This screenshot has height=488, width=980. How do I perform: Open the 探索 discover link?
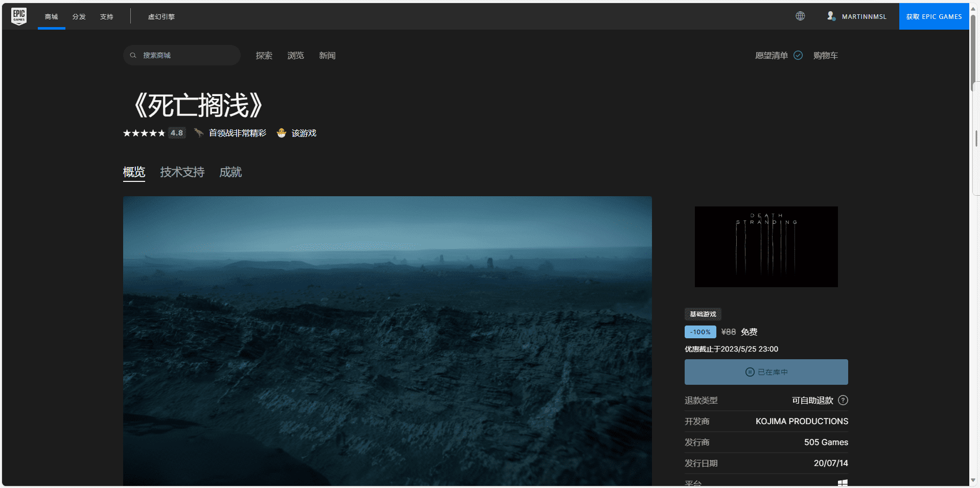[264, 55]
